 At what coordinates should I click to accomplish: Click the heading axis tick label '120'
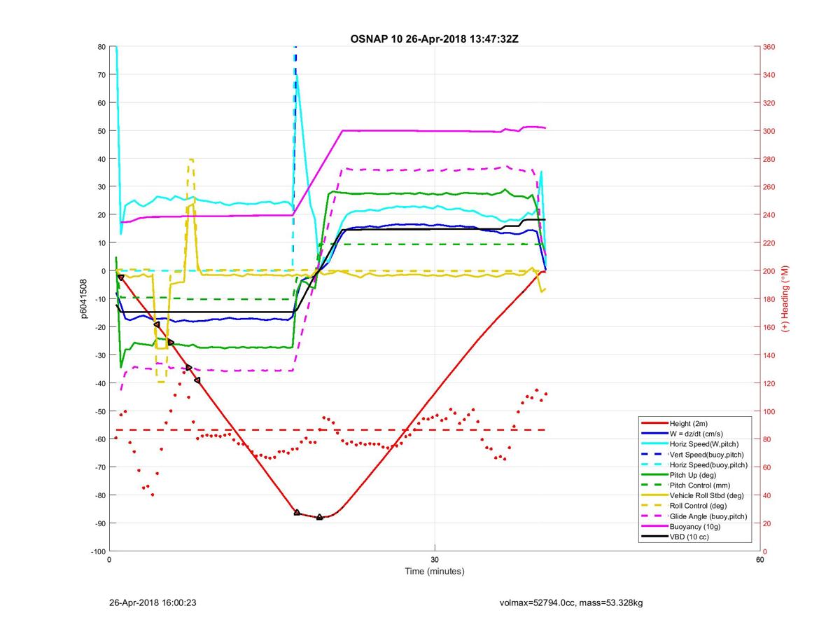pos(769,383)
